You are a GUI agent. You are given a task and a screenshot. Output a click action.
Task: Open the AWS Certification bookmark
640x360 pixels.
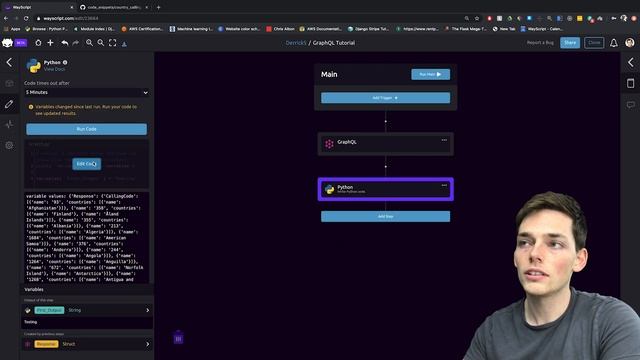(142, 29)
